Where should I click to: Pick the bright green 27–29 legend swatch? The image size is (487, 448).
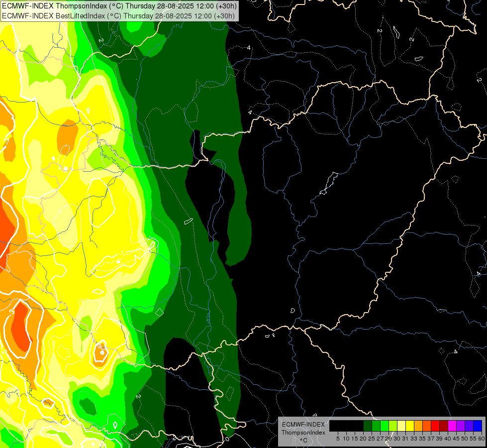click(385, 426)
